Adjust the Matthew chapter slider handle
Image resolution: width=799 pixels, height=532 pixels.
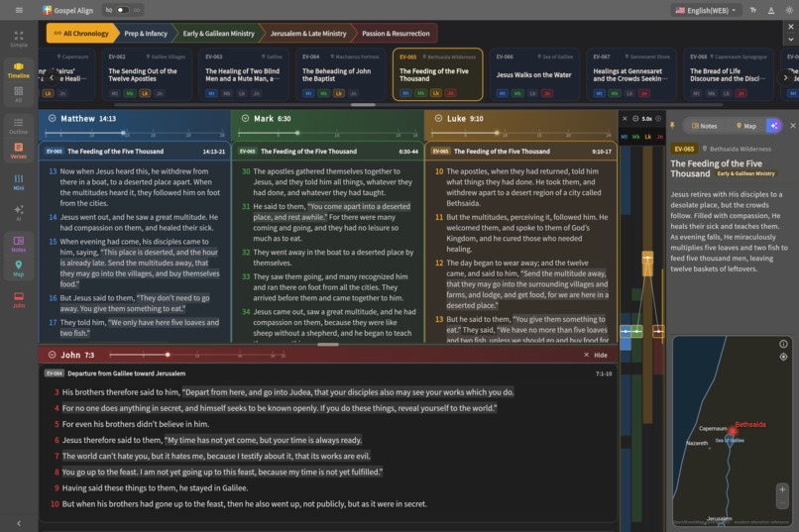click(123, 133)
